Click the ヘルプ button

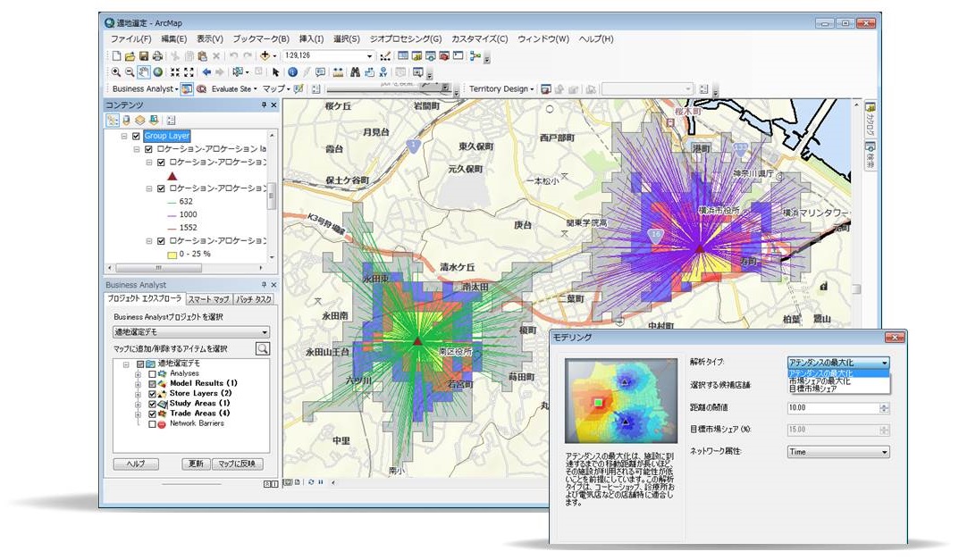click(x=136, y=464)
